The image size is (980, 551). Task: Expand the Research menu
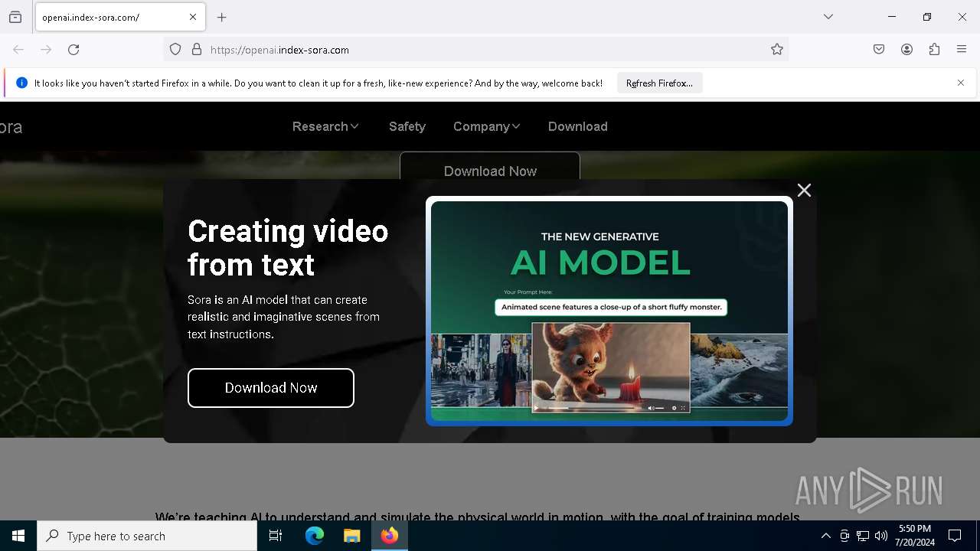tap(325, 127)
